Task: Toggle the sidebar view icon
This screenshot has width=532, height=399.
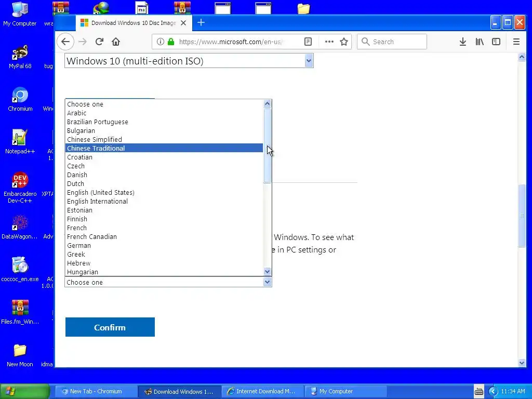Action: pos(496,42)
